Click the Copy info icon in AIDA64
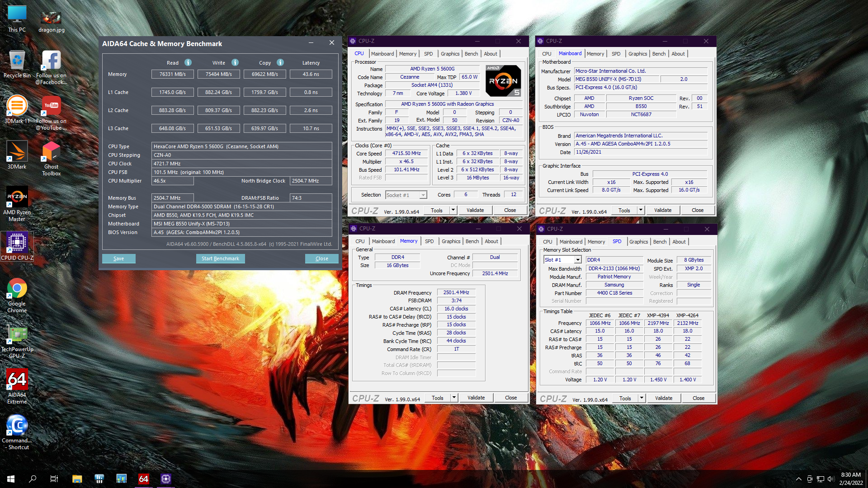 point(280,62)
